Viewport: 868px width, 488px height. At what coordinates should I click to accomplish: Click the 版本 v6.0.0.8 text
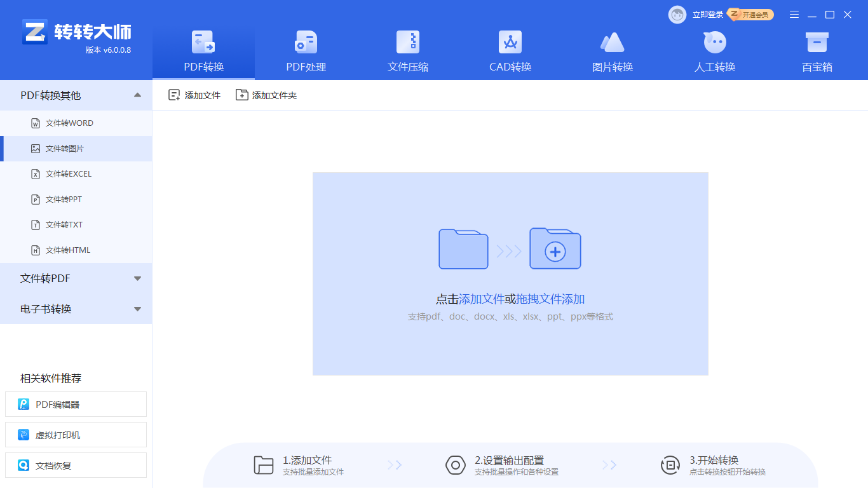click(108, 50)
